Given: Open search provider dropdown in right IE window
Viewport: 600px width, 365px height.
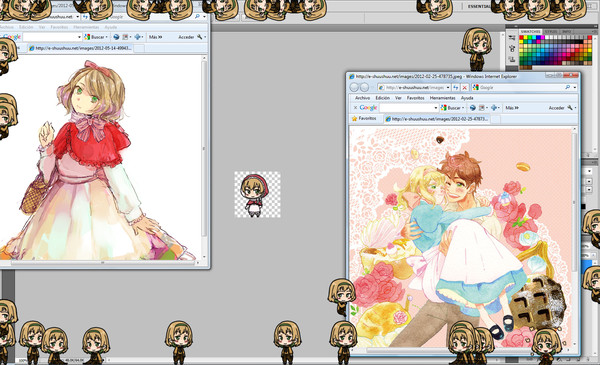Looking at the screenshot, I should [574, 88].
